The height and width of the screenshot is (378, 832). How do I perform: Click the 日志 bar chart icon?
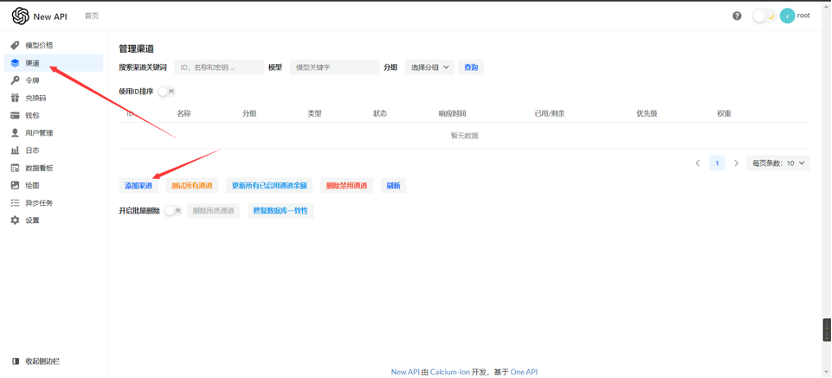(x=15, y=150)
